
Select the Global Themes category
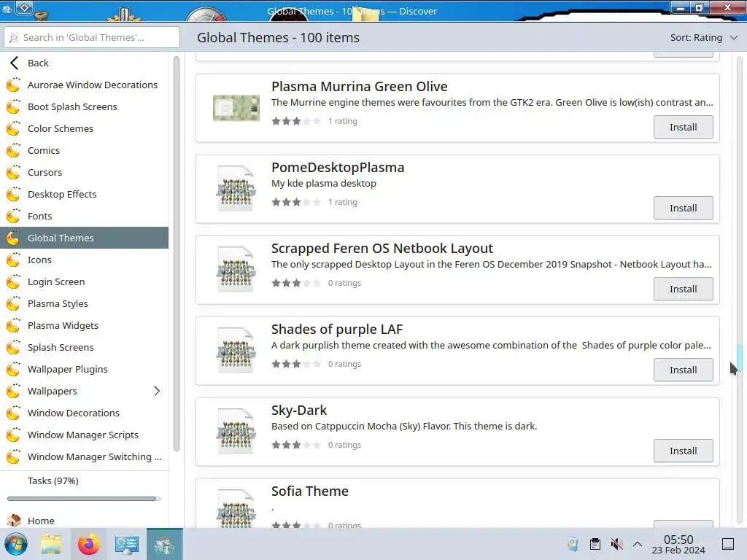[x=85, y=238]
